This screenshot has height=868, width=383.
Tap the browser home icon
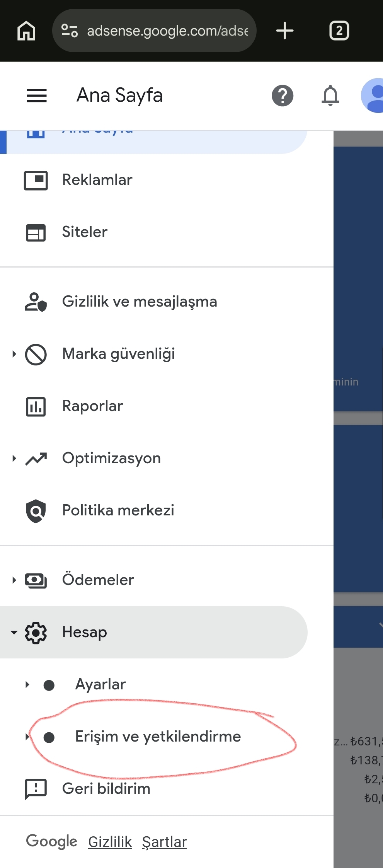[x=26, y=31]
